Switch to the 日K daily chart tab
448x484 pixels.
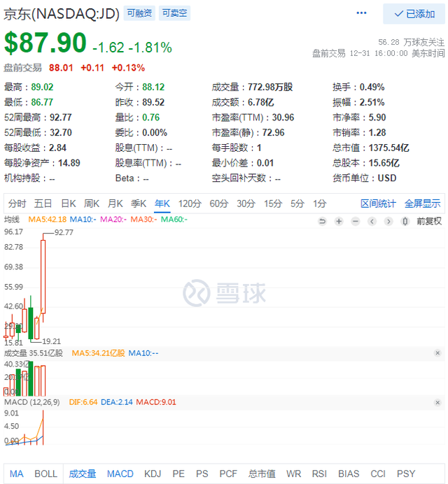[68, 204]
